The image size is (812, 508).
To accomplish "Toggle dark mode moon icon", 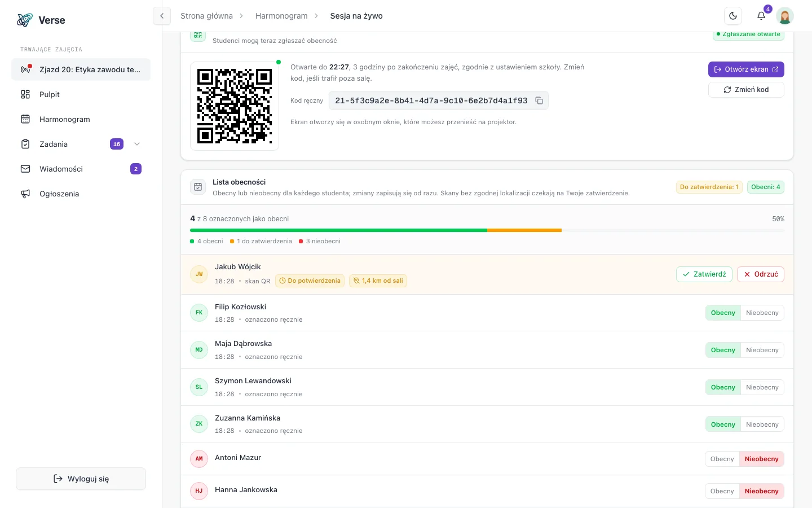I will [733, 16].
